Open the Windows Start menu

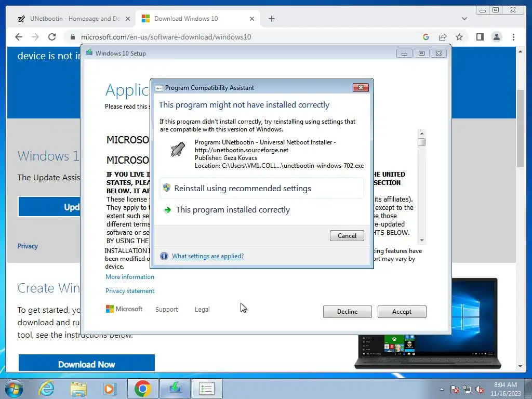tap(14, 389)
